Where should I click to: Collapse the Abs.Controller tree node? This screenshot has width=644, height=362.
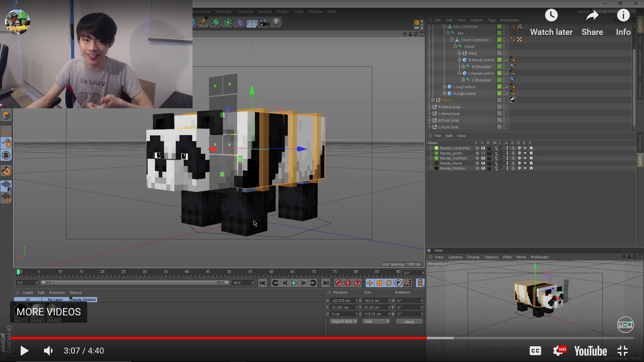(x=444, y=26)
